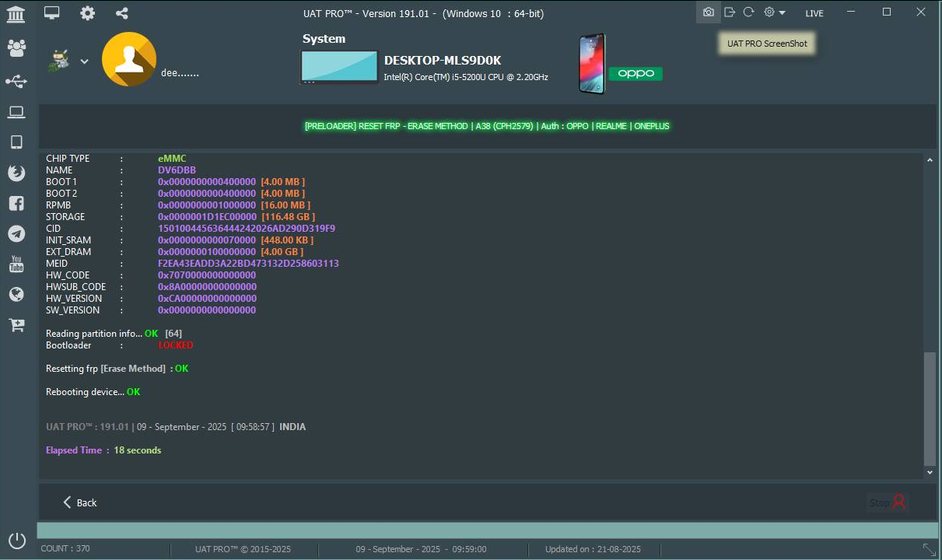
Task: Click the log panel vertical scrollbar
Action: [930, 408]
